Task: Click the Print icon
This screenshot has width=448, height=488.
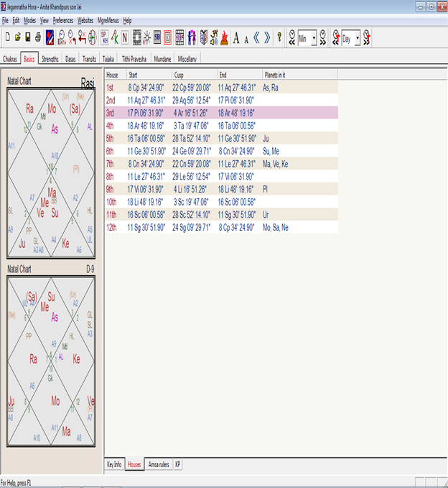Action: (37, 36)
